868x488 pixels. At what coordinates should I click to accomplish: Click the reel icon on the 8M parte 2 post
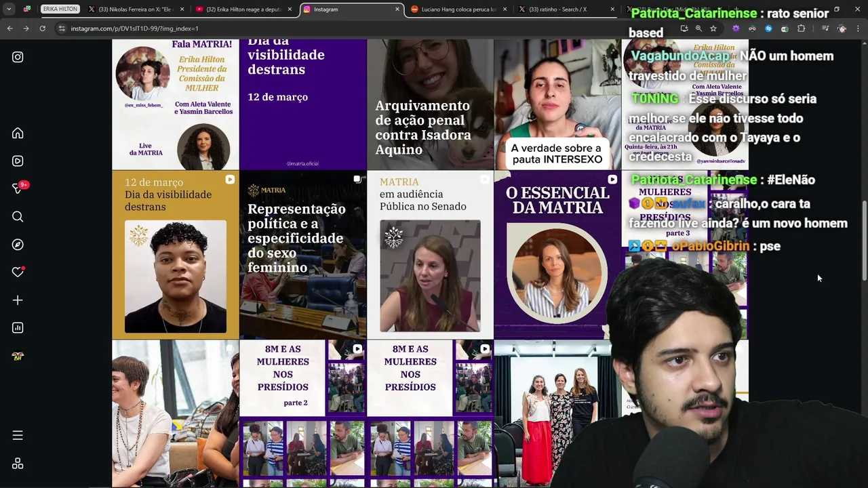[x=357, y=349]
